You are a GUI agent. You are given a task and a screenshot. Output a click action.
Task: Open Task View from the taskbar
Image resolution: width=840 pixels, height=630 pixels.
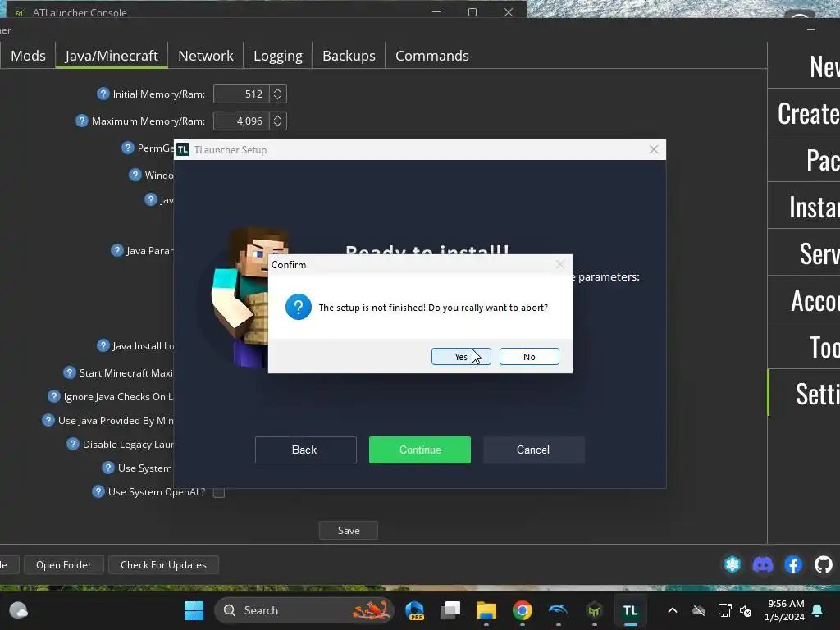tap(450, 610)
